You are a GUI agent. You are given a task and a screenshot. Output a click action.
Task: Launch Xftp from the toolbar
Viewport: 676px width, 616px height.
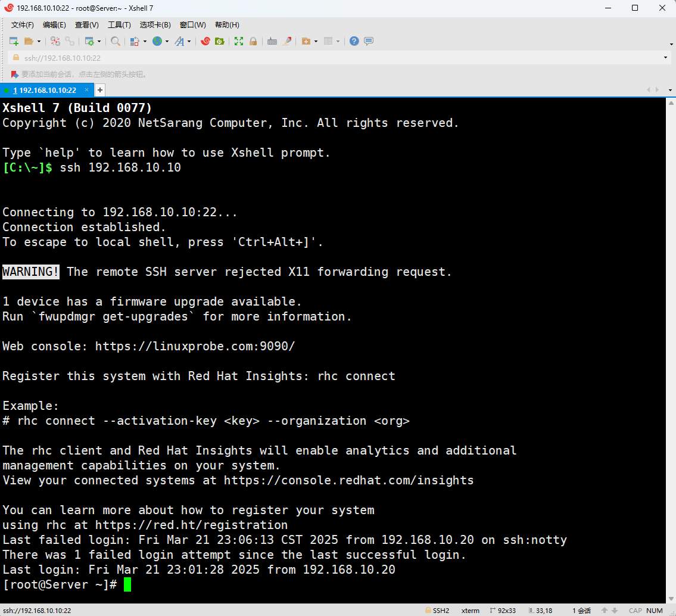point(219,41)
